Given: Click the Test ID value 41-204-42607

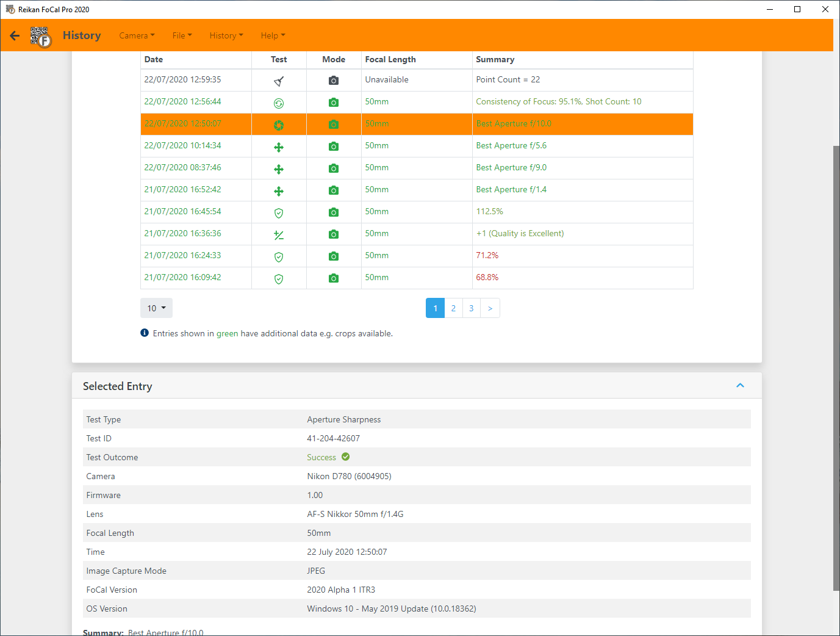Looking at the screenshot, I should click(x=333, y=438).
